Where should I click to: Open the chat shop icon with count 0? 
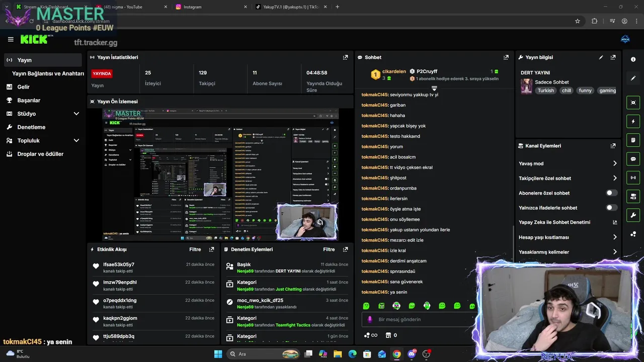click(x=391, y=335)
